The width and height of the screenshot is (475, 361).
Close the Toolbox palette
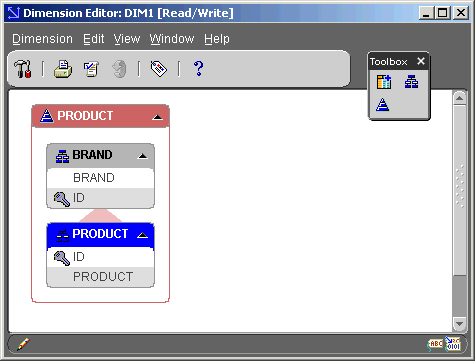click(x=421, y=61)
